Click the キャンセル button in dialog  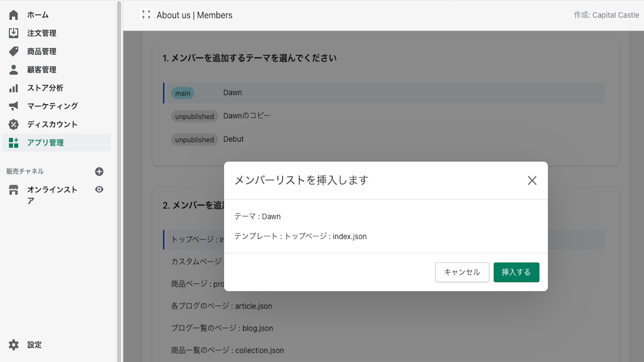click(x=462, y=272)
